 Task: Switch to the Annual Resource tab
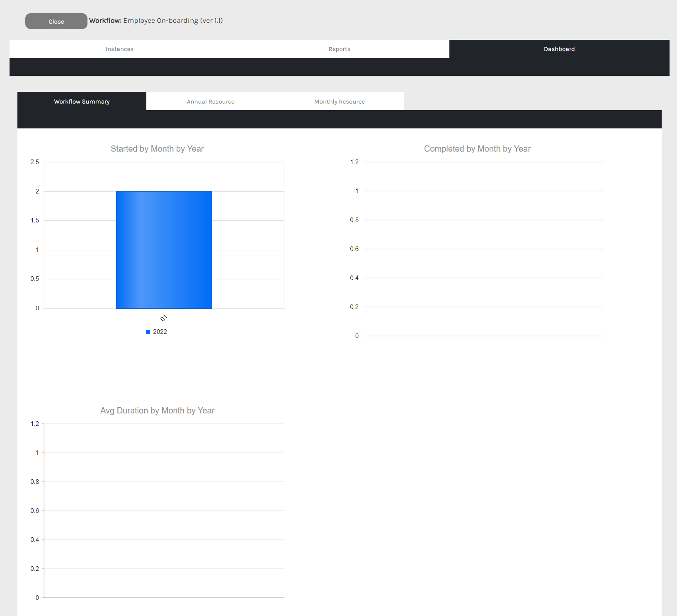tap(211, 101)
